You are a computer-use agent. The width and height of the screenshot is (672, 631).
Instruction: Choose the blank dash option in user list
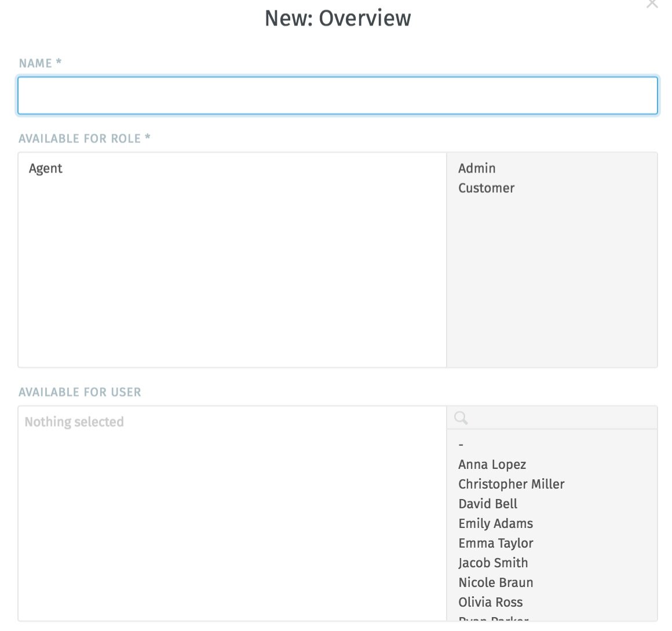461,444
